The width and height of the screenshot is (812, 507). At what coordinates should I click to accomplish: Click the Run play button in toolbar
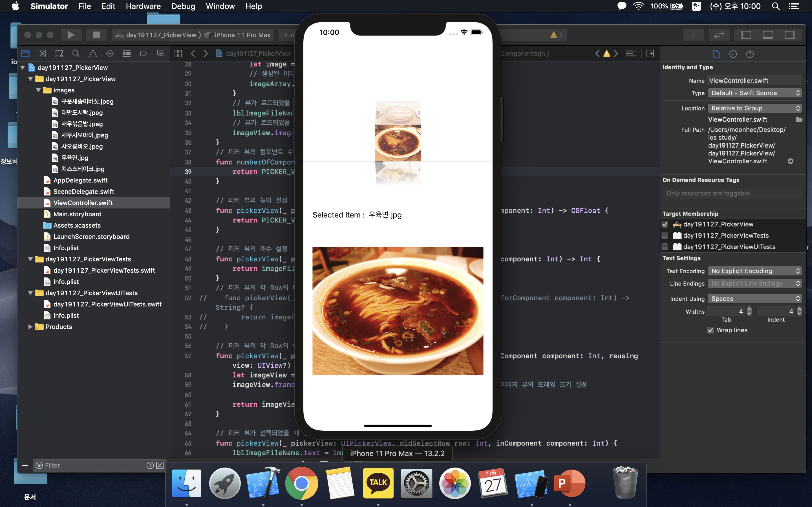[x=71, y=35]
